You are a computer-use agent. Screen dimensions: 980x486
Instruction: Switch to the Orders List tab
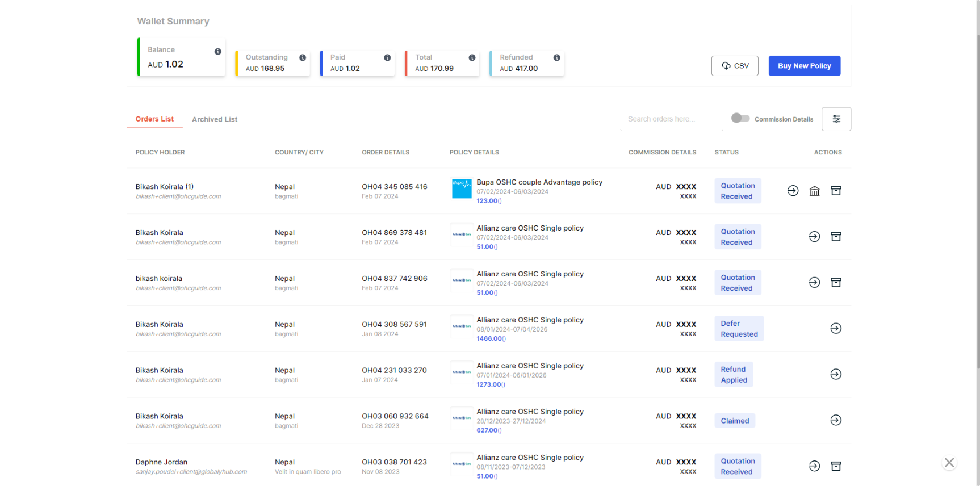click(154, 119)
